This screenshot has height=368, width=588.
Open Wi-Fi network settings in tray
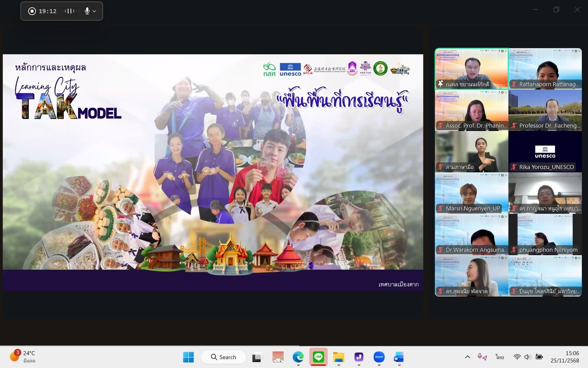[517, 357]
